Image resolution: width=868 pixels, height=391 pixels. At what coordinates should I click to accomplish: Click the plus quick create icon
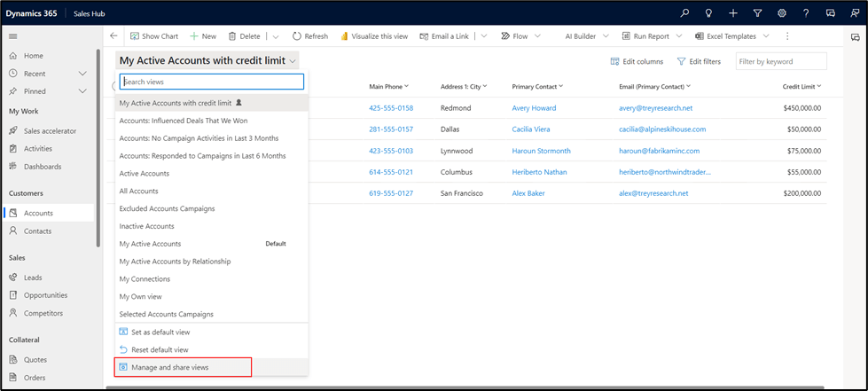[732, 13]
